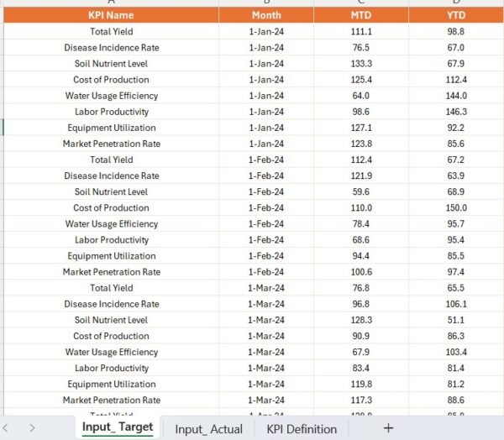Select Labor Productivity in the 1-Jan-24 row
504x440 pixels.
pyautogui.click(x=111, y=112)
